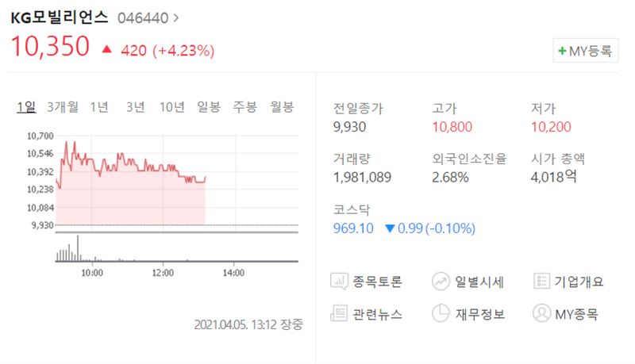Open the 종목토론 discussion icon
635x364 pixels.
(339, 281)
